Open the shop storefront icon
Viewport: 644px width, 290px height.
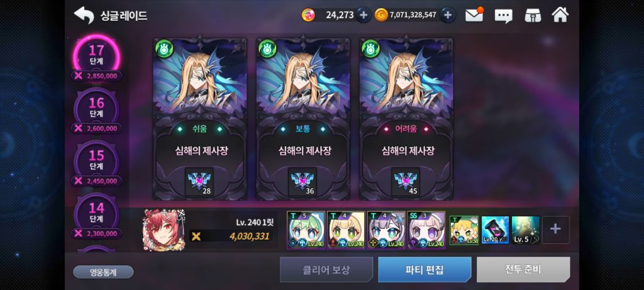533,15
